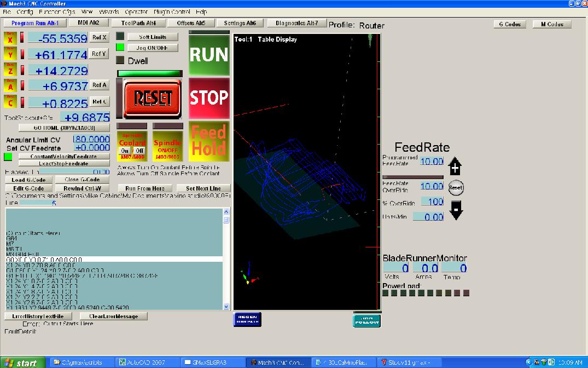
Task: Click Run From Here
Action: click(x=145, y=188)
